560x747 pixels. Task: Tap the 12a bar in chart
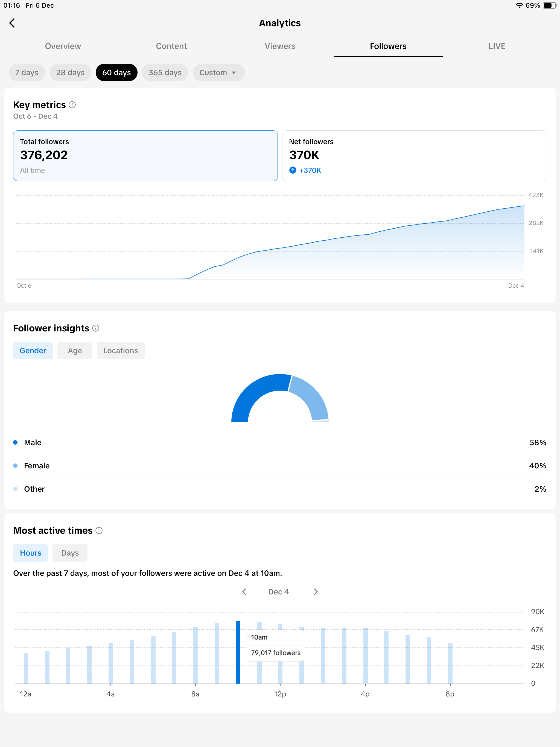pyautogui.click(x=26, y=668)
